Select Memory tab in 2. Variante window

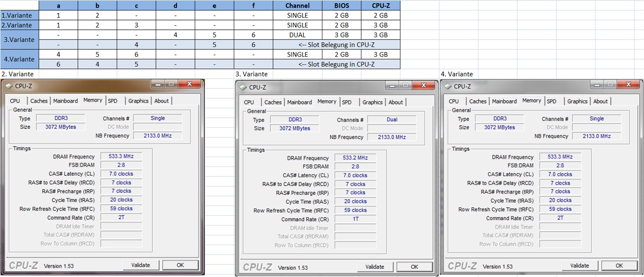click(x=92, y=100)
